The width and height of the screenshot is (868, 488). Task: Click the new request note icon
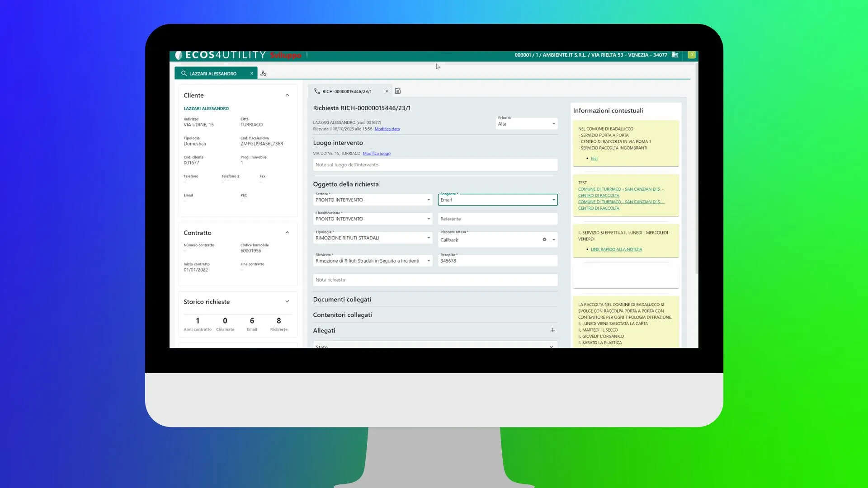tap(398, 91)
